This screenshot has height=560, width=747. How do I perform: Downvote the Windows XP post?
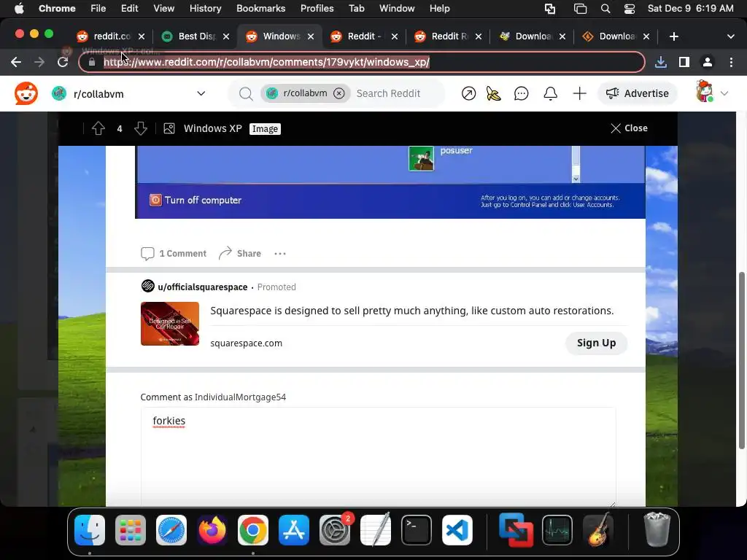tap(141, 128)
